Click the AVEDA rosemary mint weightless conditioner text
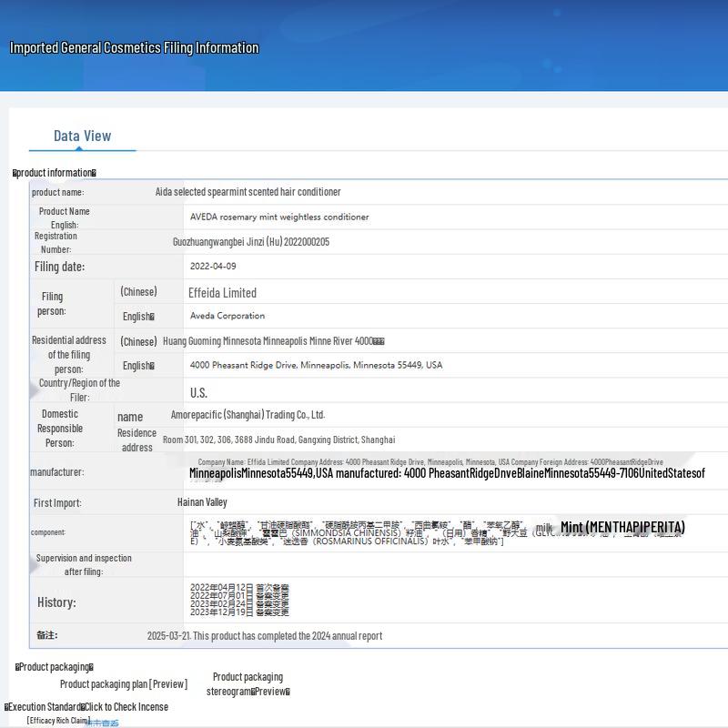The width and height of the screenshot is (728, 728). (279, 217)
